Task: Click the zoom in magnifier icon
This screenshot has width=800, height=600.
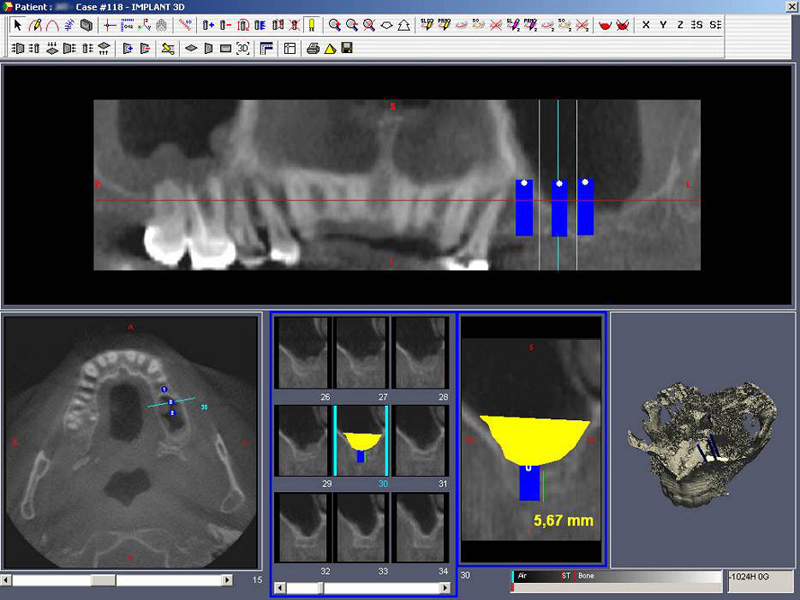Action: pyautogui.click(x=335, y=24)
